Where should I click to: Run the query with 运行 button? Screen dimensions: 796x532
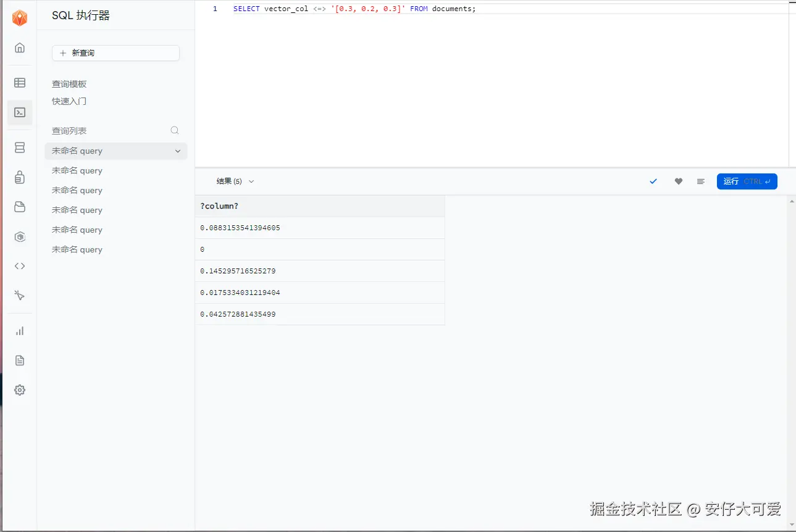pos(747,181)
